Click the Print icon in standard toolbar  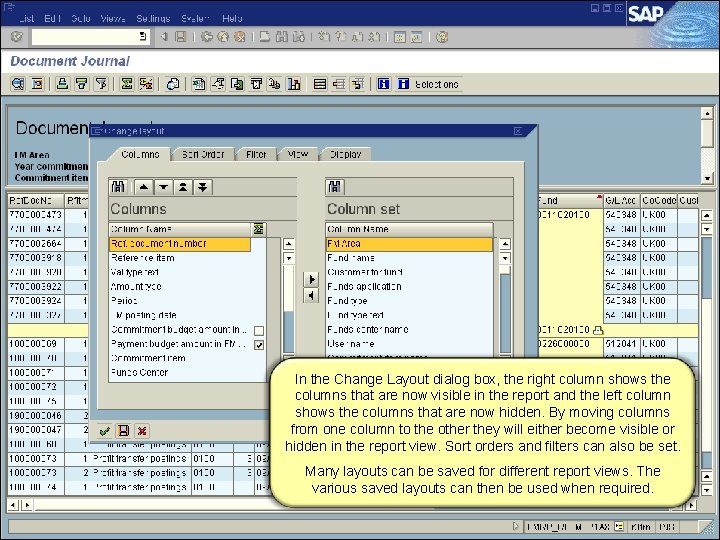coord(265,37)
